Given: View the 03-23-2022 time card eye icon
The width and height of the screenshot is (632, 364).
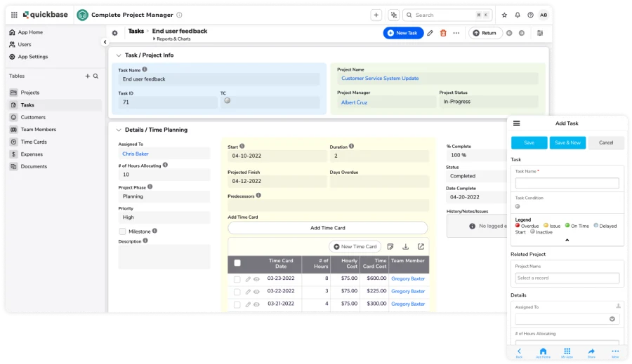Looking at the screenshot, I should click(x=256, y=279).
